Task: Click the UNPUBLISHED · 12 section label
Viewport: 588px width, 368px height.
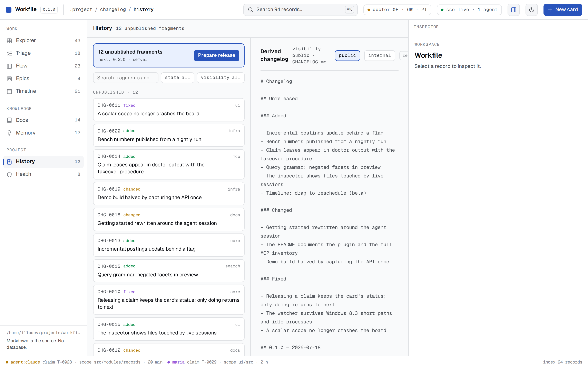Action: [x=115, y=92]
